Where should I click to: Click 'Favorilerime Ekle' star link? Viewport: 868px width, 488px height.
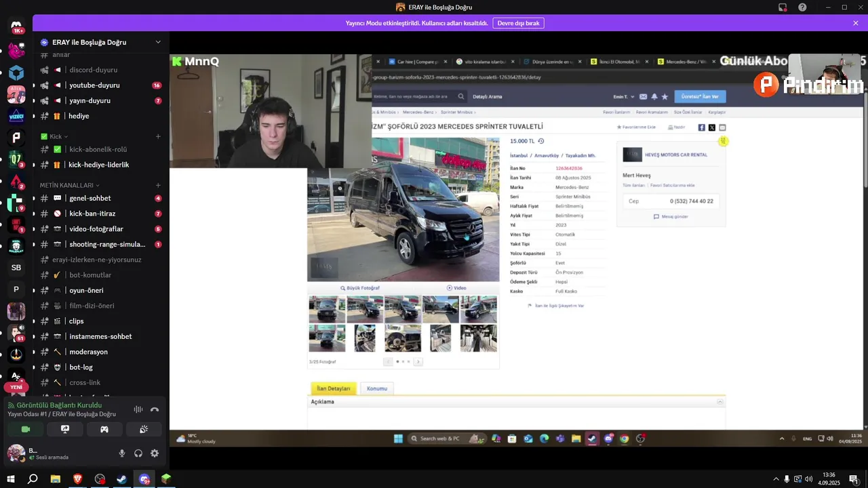tap(636, 127)
